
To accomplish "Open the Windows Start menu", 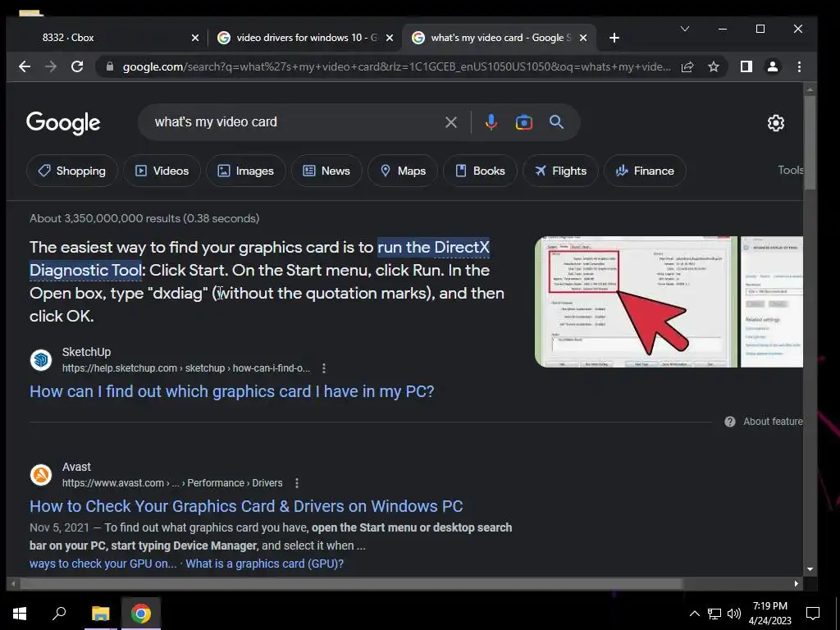I will [x=20, y=614].
